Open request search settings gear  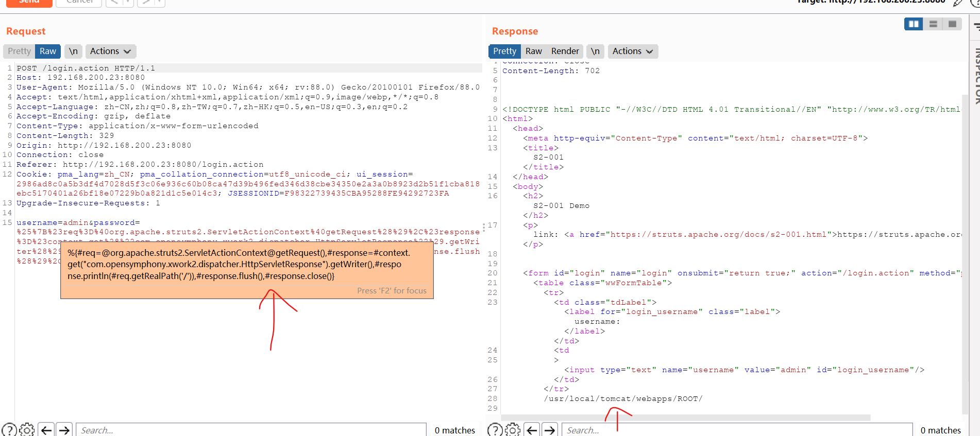coord(27,429)
